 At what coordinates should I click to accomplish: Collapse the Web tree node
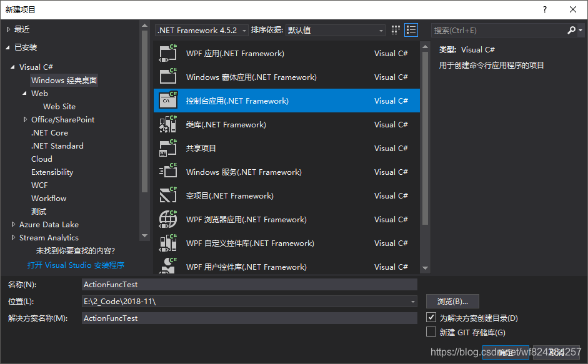pos(25,94)
